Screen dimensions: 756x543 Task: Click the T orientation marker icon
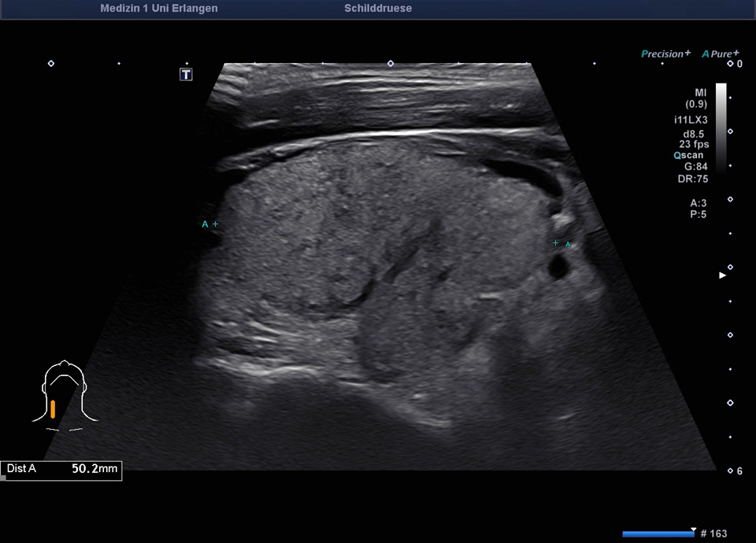click(186, 75)
